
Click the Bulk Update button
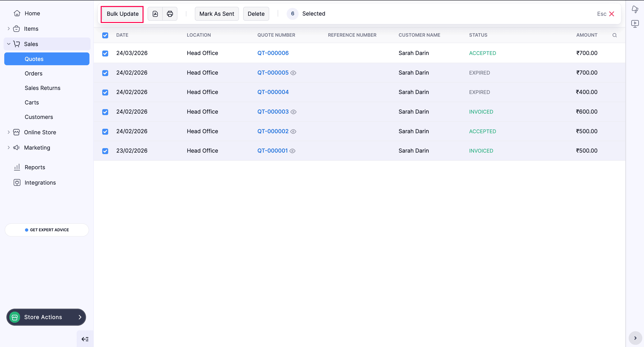pos(122,14)
